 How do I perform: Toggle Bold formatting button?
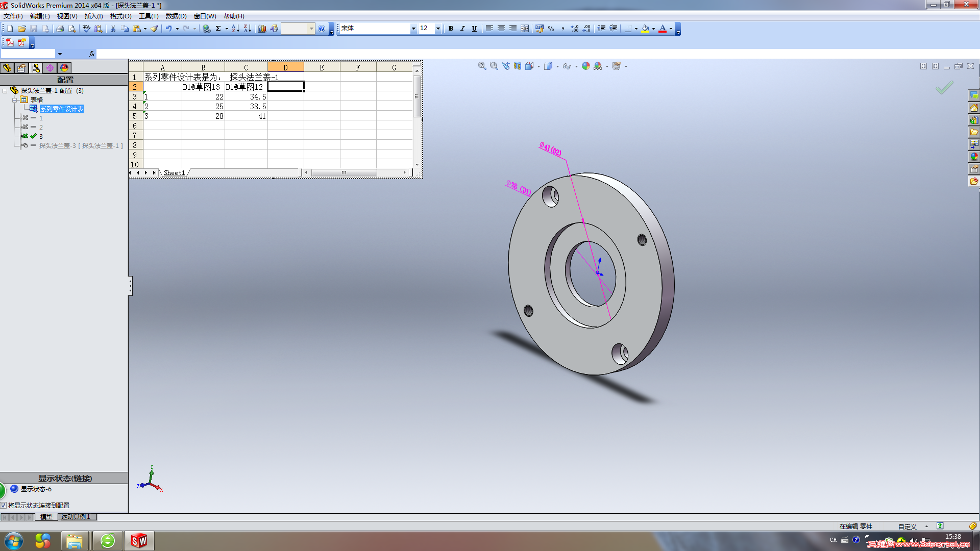(x=451, y=29)
